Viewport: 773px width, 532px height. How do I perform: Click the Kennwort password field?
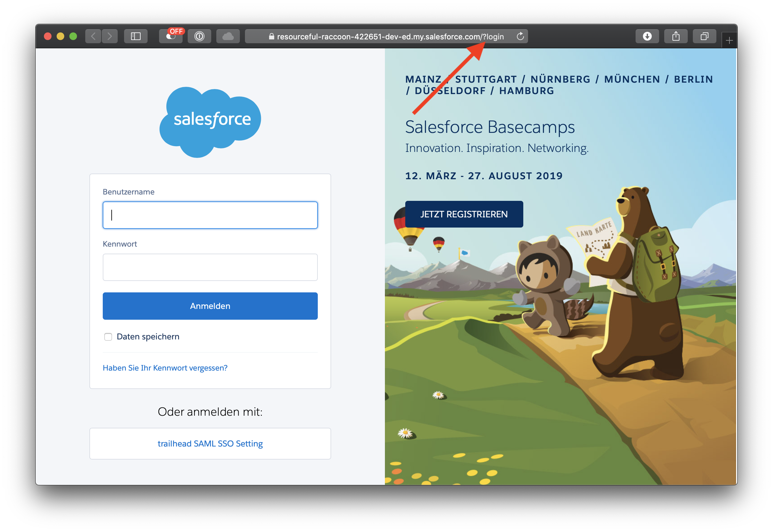pos(210,267)
